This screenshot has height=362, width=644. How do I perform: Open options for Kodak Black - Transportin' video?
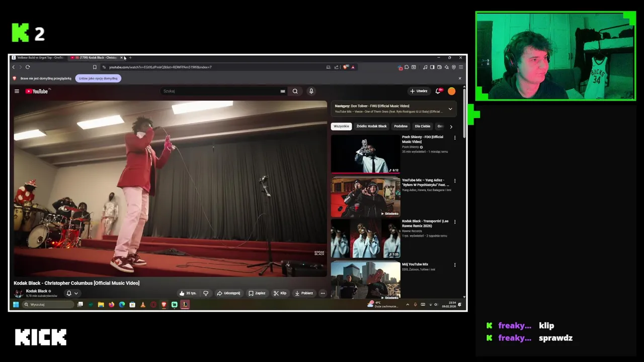pos(455,222)
